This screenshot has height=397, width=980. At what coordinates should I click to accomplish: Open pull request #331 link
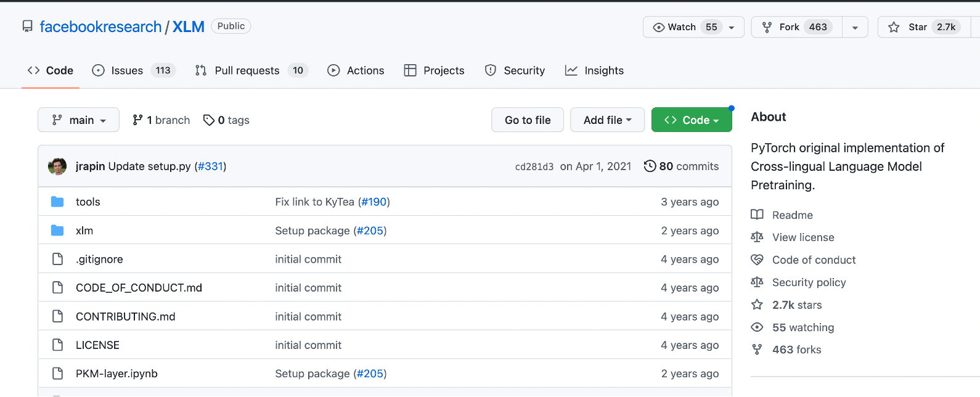[x=210, y=166]
